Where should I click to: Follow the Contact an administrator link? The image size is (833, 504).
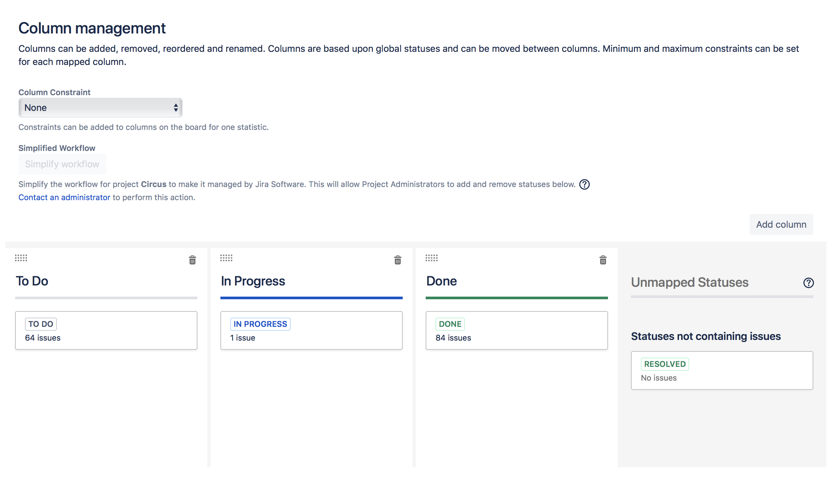pyautogui.click(x=65, y=198)
